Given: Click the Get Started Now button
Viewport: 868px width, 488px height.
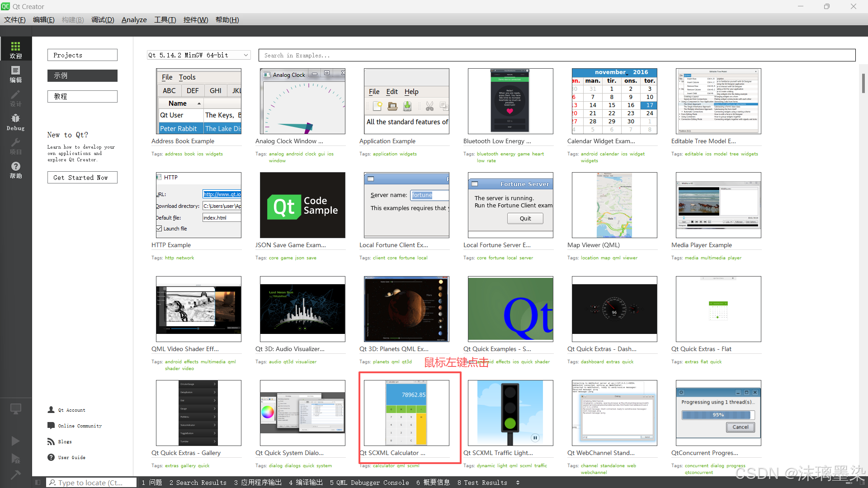Looking at the screenshot, I should click(82, 178).
